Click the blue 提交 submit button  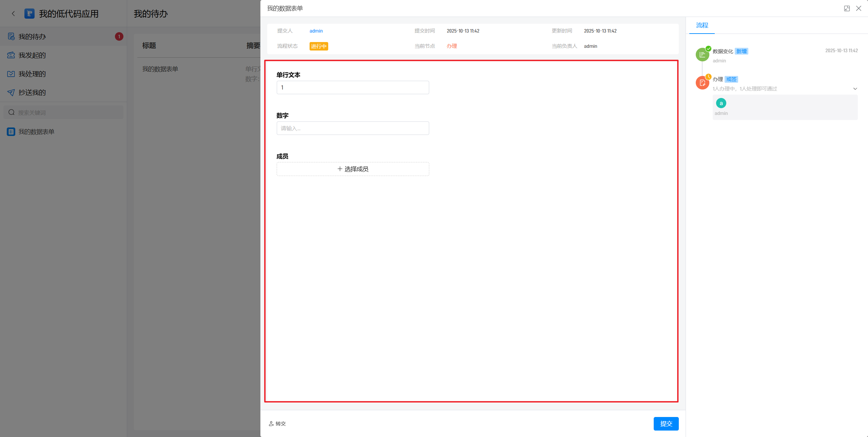(666, 424)
